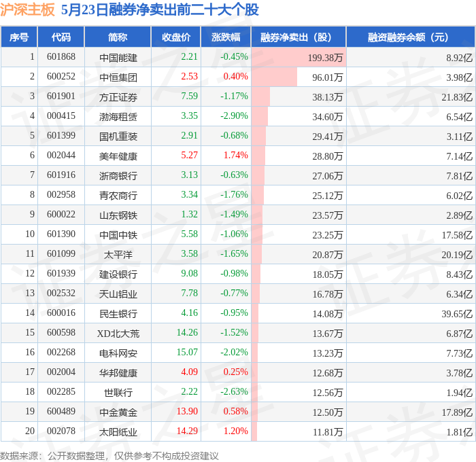Image resolution: width=476 pixels, height=462 pixels.
Task: Select the stock name 中国中铁
Action: pos(118,235)
